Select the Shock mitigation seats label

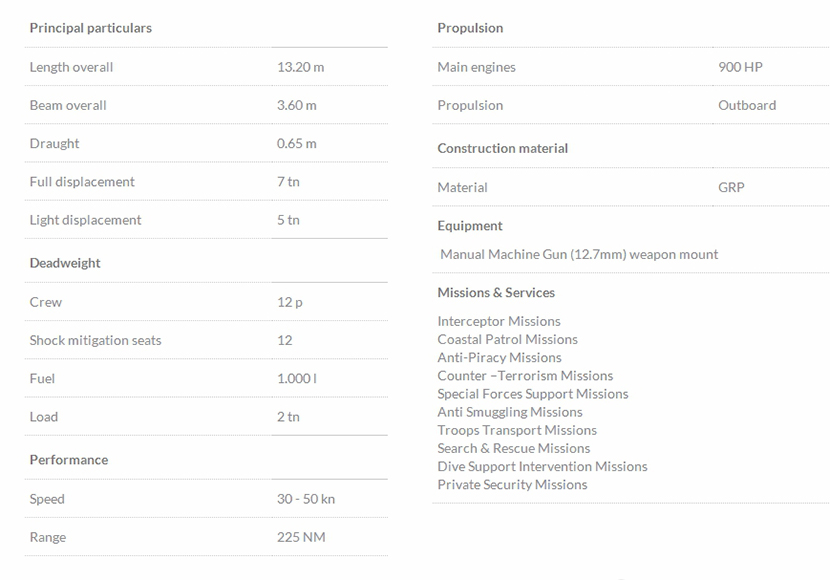click(95, 340)
